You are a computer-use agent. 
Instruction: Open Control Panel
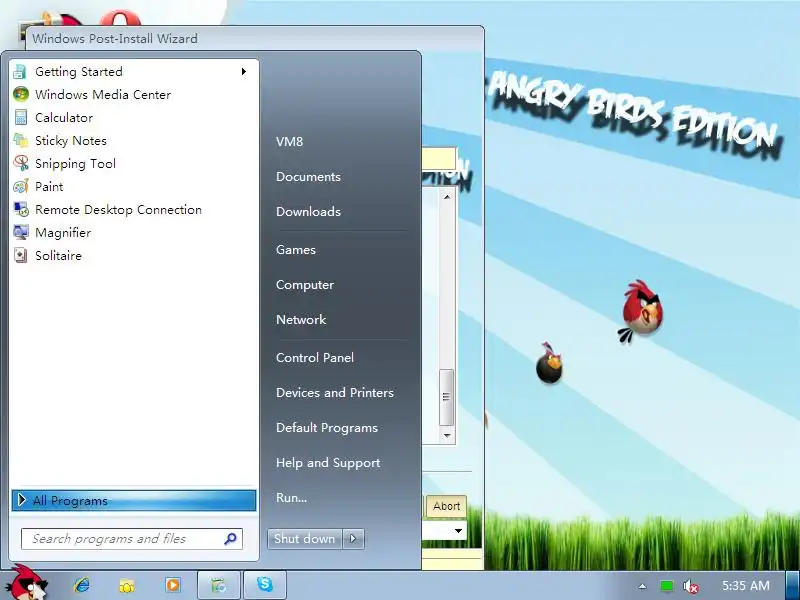pos(315,358)
